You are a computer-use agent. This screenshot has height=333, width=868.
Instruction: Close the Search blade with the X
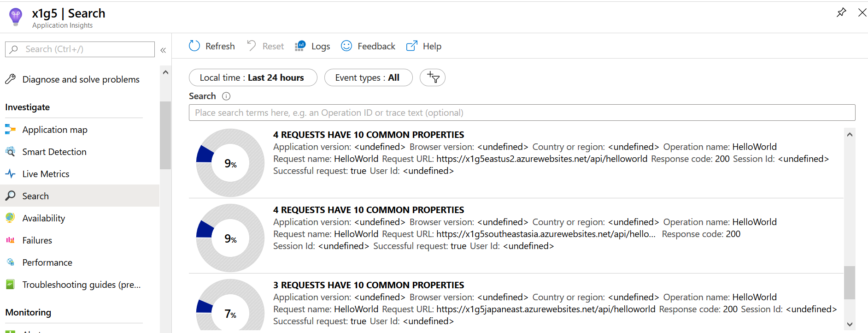862,12
